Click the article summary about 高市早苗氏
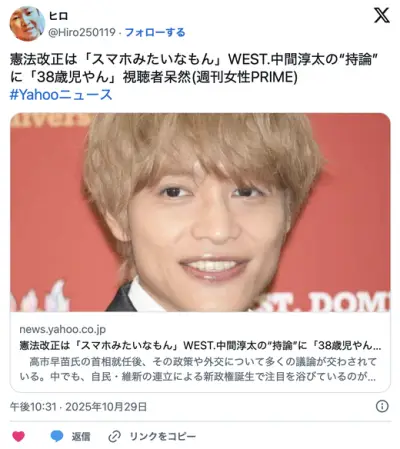The height and width of the screenshot is (449, 400). [198, 369]
